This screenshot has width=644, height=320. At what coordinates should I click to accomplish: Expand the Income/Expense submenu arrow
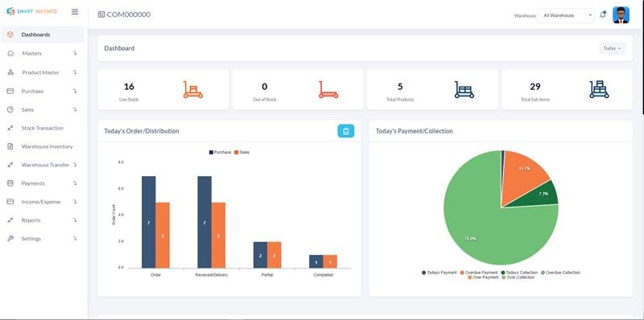75,202
